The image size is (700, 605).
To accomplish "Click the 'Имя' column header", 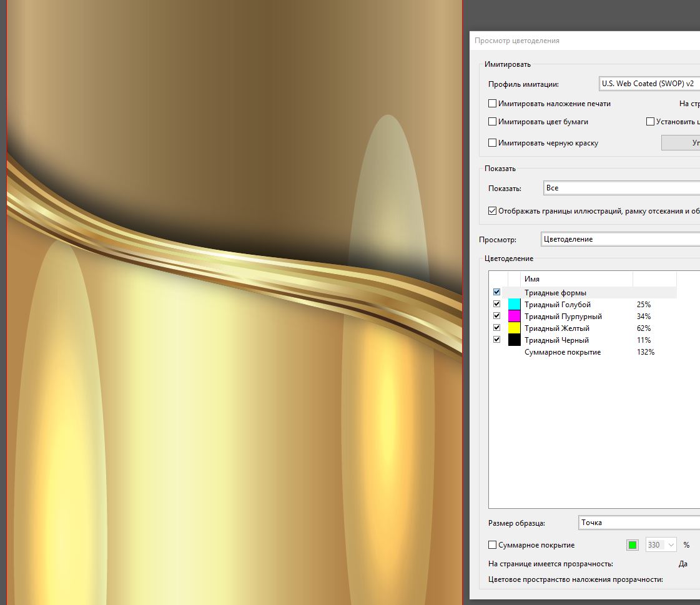I will (576, 278).
